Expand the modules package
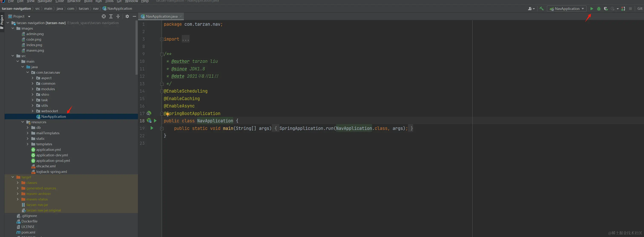The image size is (644, 237). point(33,89)
